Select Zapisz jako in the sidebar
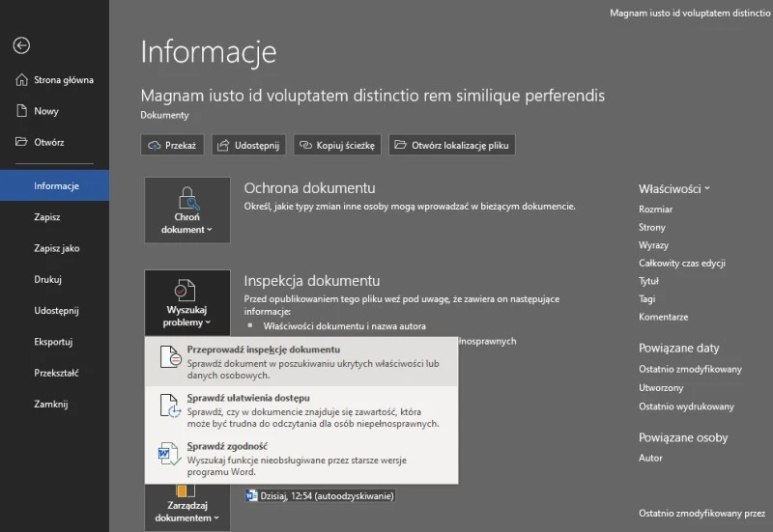Image resolution: width=773 pixels, height=532 pixels. (56, 248)
